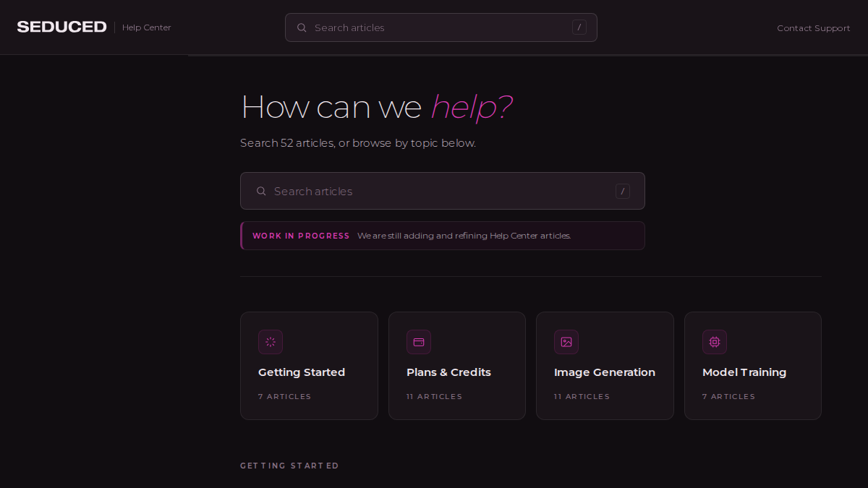Open the Getting Started topic card
868x488 pixels.
click(x=309, y=366)
